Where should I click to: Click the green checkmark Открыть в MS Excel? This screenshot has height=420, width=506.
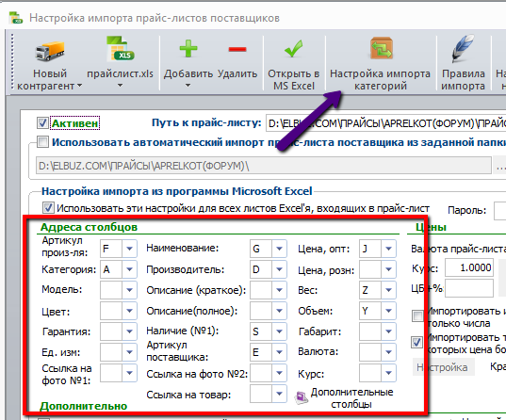tap(293, 49)
